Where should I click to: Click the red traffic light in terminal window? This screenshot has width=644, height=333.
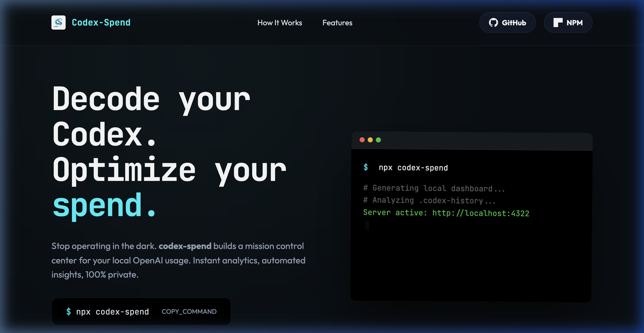pyautogui.click(x=363, y=139)
